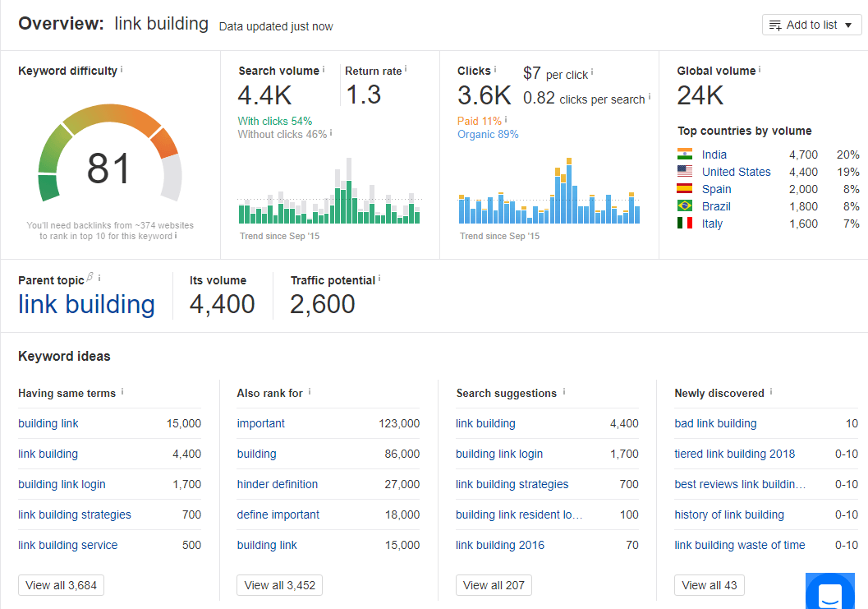The image size is (868, 609).
Task: Click the Global volume info icon
Action: tap(759, 71)
